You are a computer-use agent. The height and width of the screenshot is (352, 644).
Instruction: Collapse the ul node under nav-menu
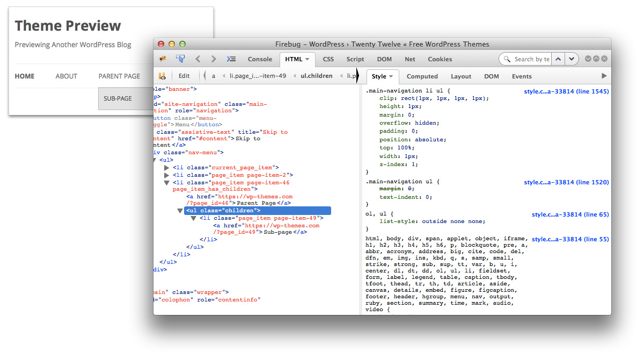point(155,160)
